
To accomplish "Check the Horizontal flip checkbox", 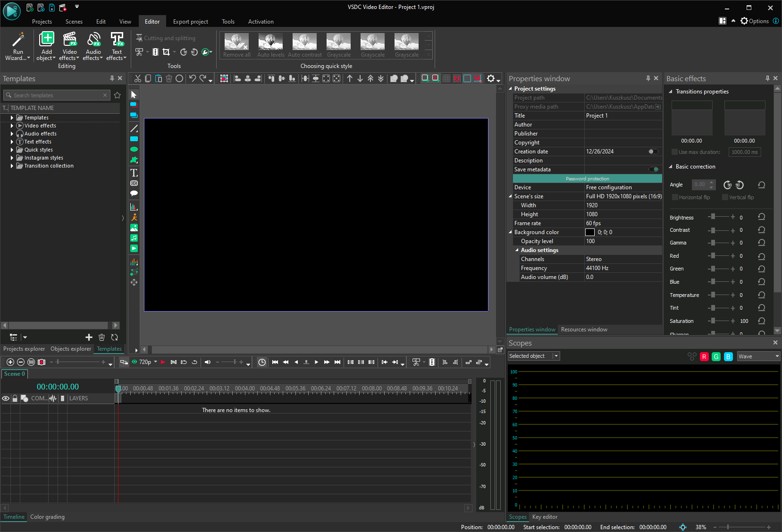I will pos(675,197).
